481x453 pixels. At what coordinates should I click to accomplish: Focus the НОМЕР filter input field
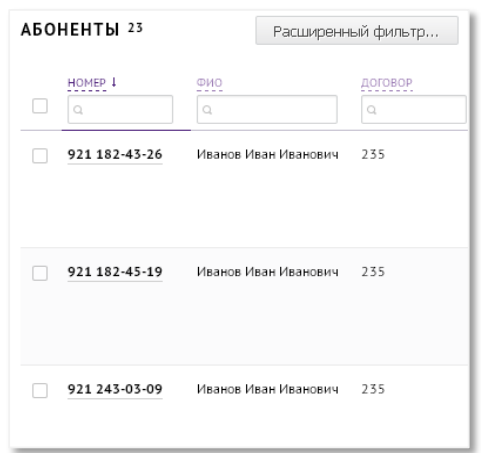pyautogui.click(x=120, y=110)
